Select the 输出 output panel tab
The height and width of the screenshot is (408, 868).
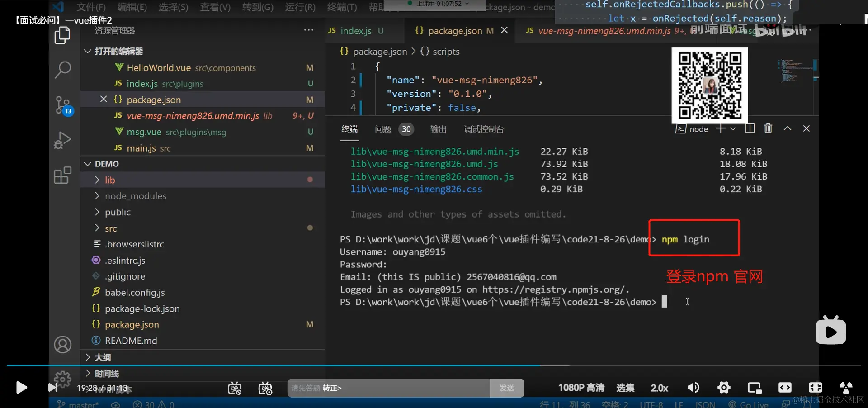[x=438, y=129]
